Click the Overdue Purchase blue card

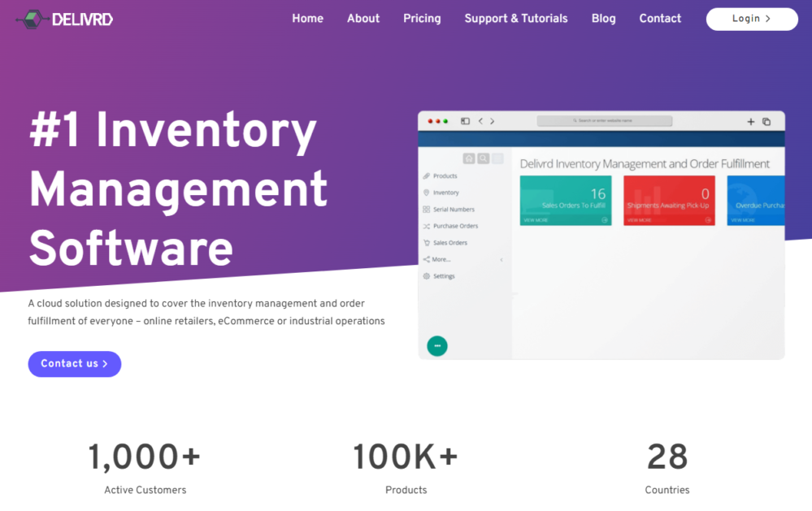[756, 201]
